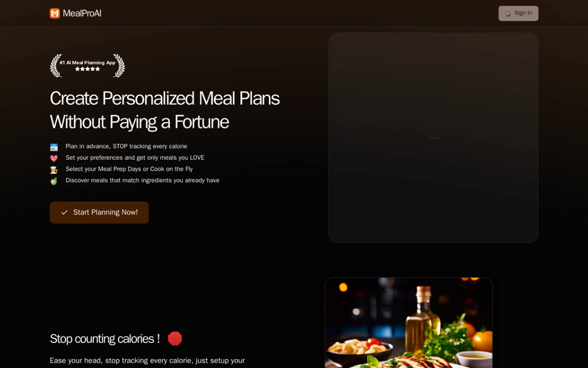
Task: Click the Sign In button
Action: point(518,13)
